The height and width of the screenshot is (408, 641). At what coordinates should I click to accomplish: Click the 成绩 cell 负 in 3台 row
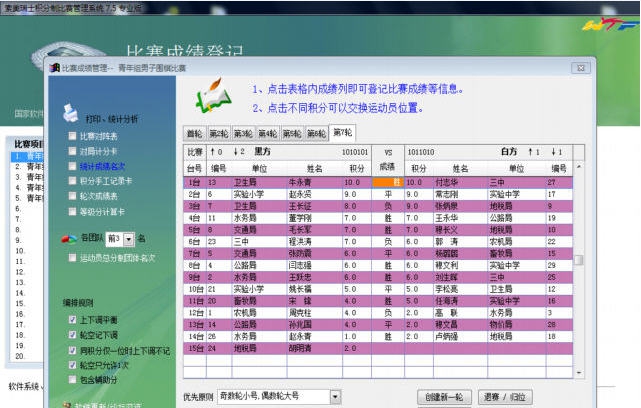[x=388, y=206]
